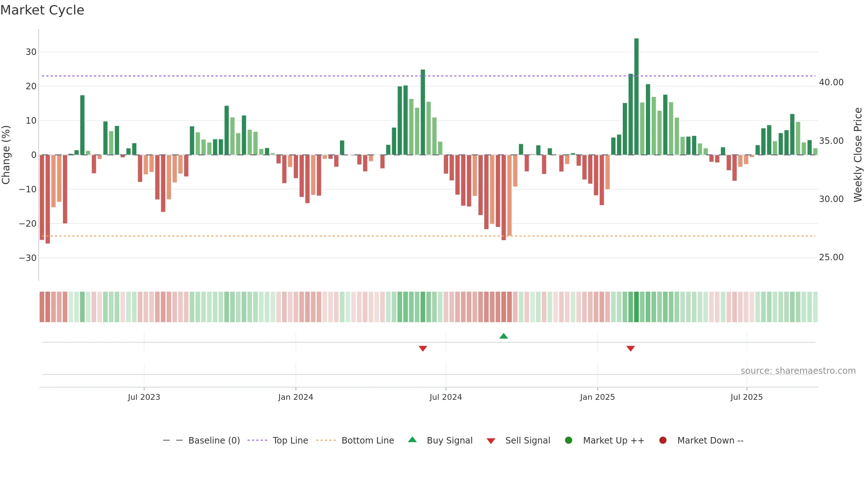This screenshot has width=868, height=488.
Task: Click the purple dotted Top Line legend sample
Action: [257, 440]
